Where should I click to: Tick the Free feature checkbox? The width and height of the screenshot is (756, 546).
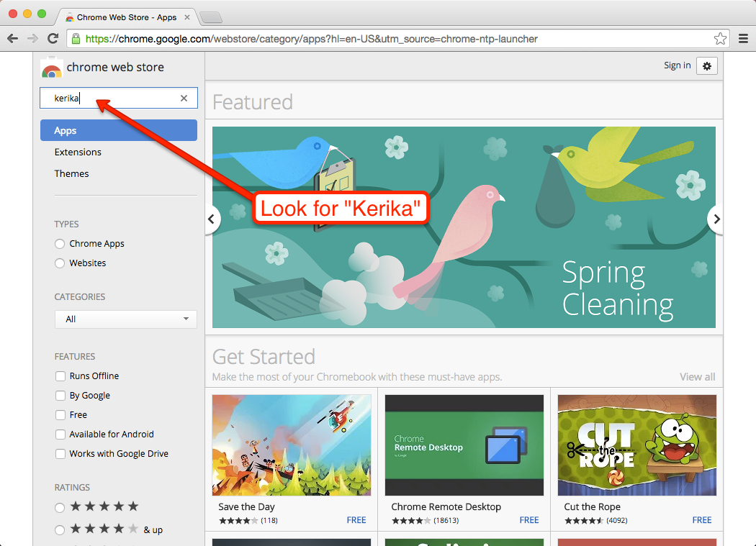click(60, 415)
